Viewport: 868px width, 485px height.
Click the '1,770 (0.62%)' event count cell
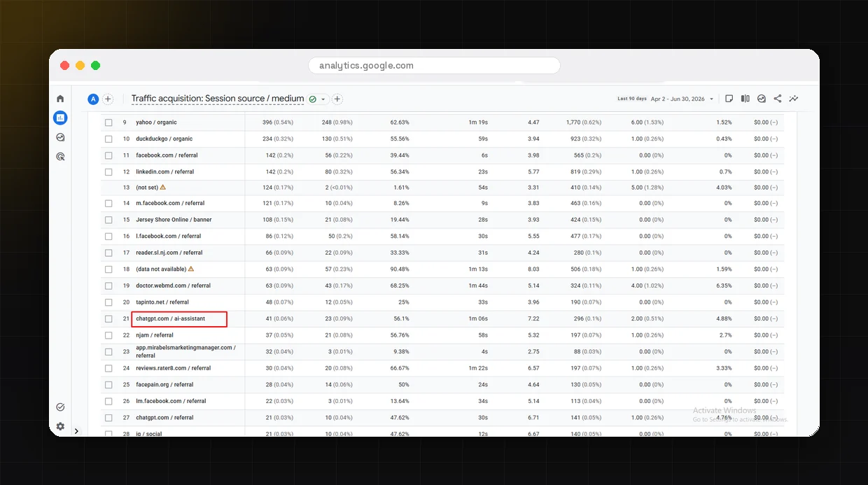(x=584, y=122)
